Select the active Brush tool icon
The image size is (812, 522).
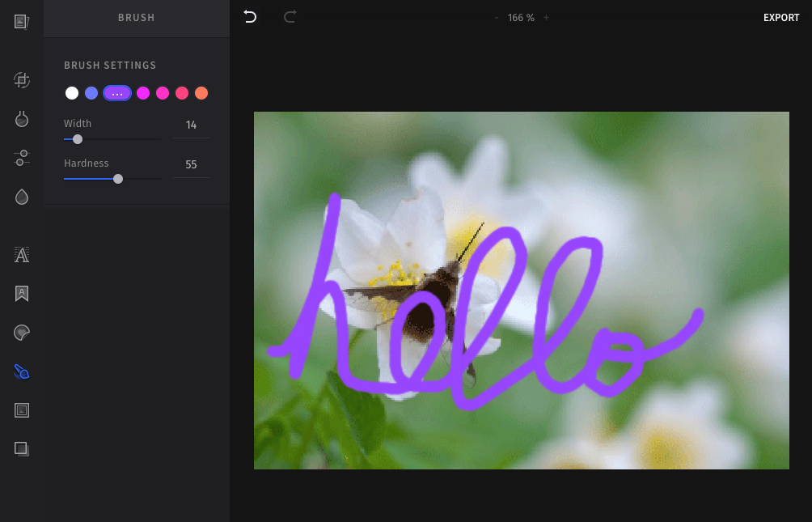click(x=21, y=371)
